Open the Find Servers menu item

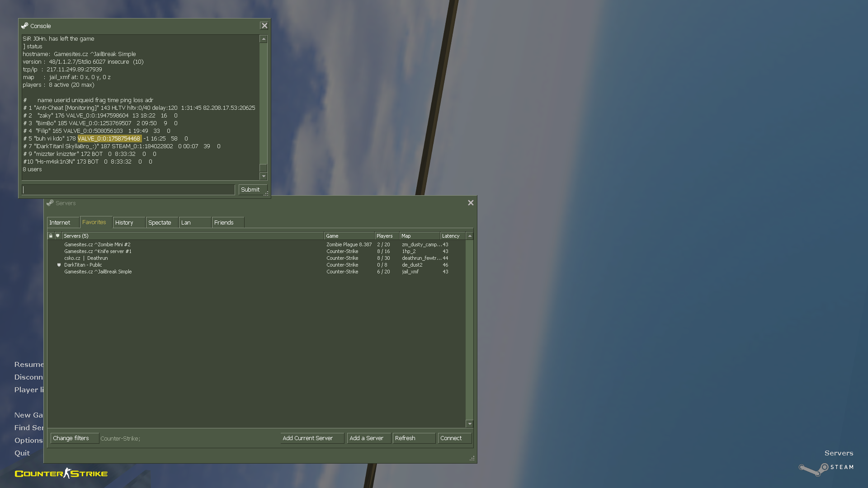click(29, 427)
